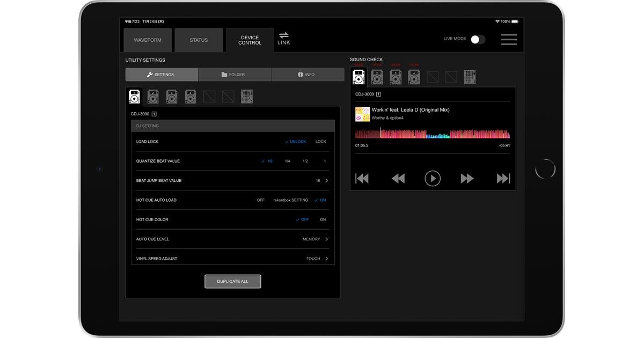
Task: Select 1/4 quantize beat value
Action: coord(287,161)
